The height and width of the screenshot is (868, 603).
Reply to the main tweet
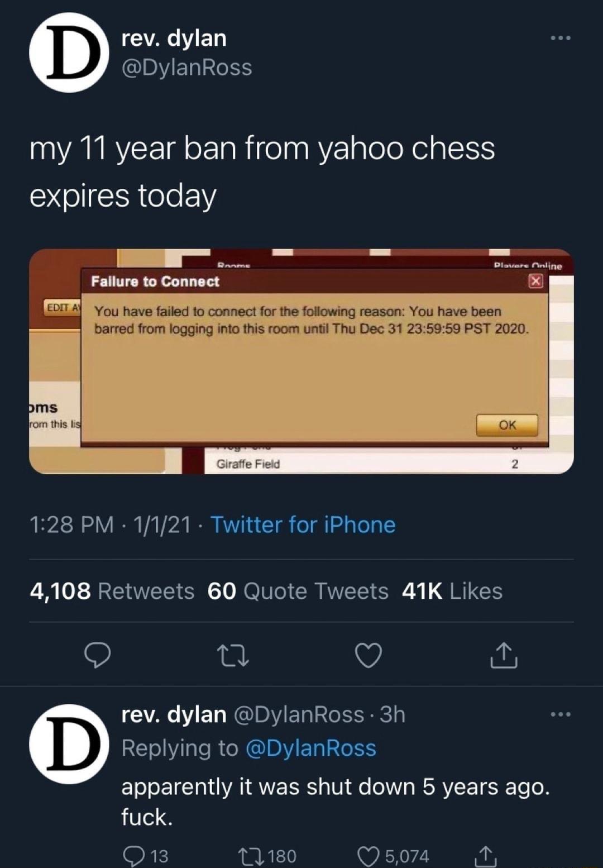tap(97, 655)
